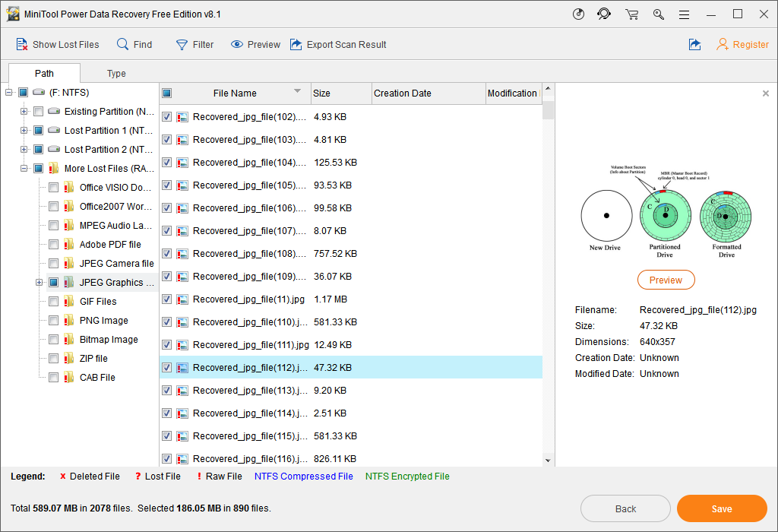Screen dimensions: 778x532
Task: Open the bootable media disc icon
Action: coord(578,14)
